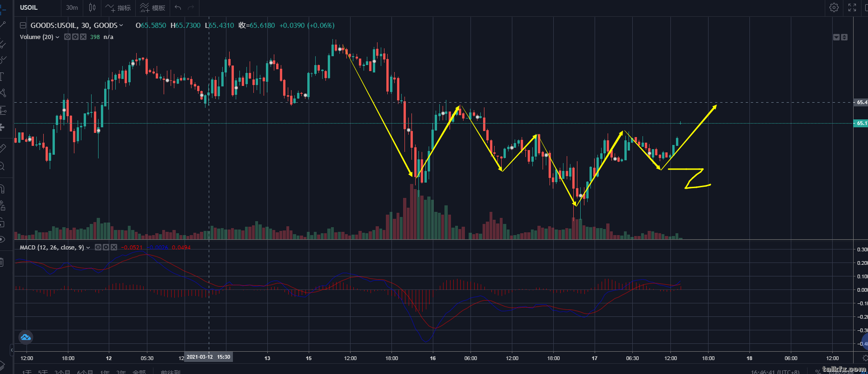
Task: Redo the last chart action
Action: pyautogui.click(x=191, y=7)
